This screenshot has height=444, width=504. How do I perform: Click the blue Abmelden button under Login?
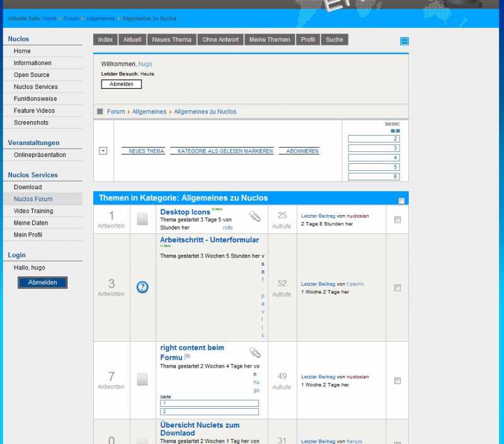42,283
